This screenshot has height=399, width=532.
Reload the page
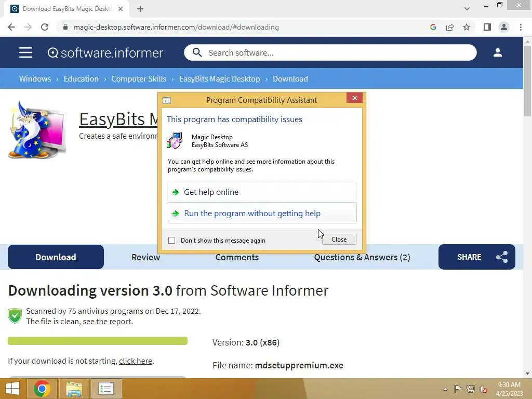click(45, 27)
